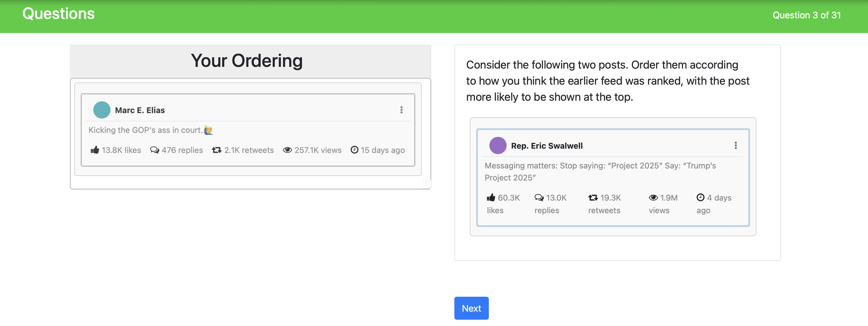The width and height of the screenshot is (868, 326).
Task: Click replies icon beside 13.0K replies
Action: [539, 198]
